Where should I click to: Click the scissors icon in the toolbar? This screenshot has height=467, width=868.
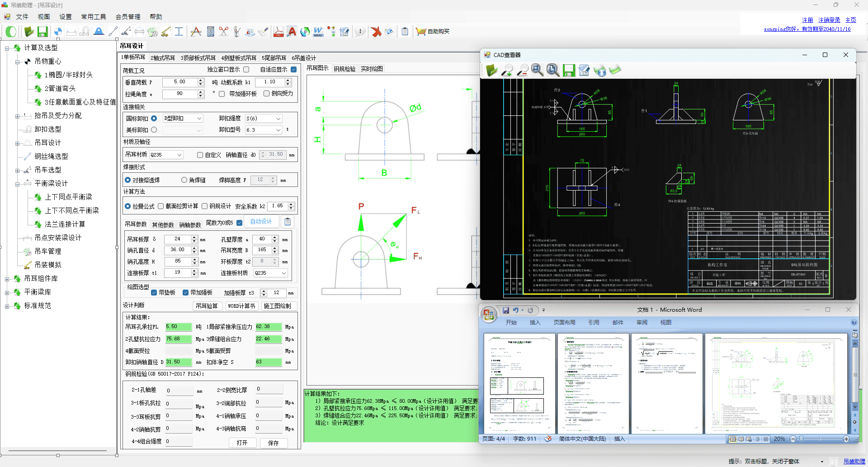224,32
